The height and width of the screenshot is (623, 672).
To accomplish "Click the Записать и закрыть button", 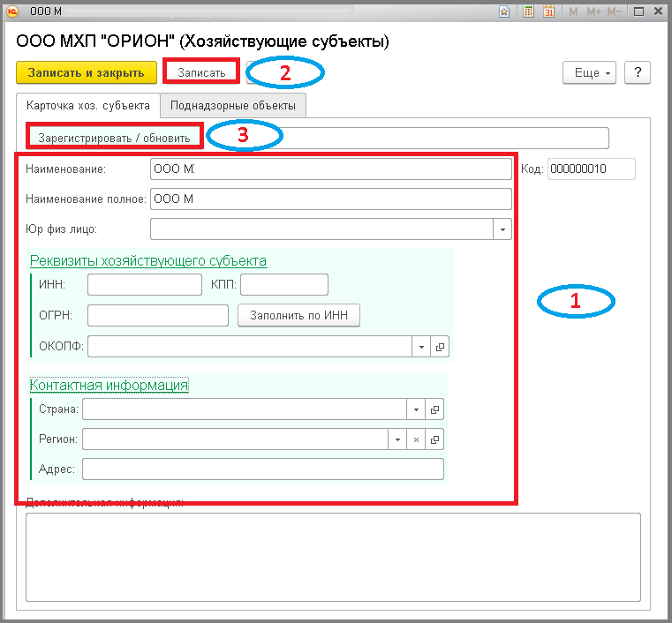I will point(87,72).
